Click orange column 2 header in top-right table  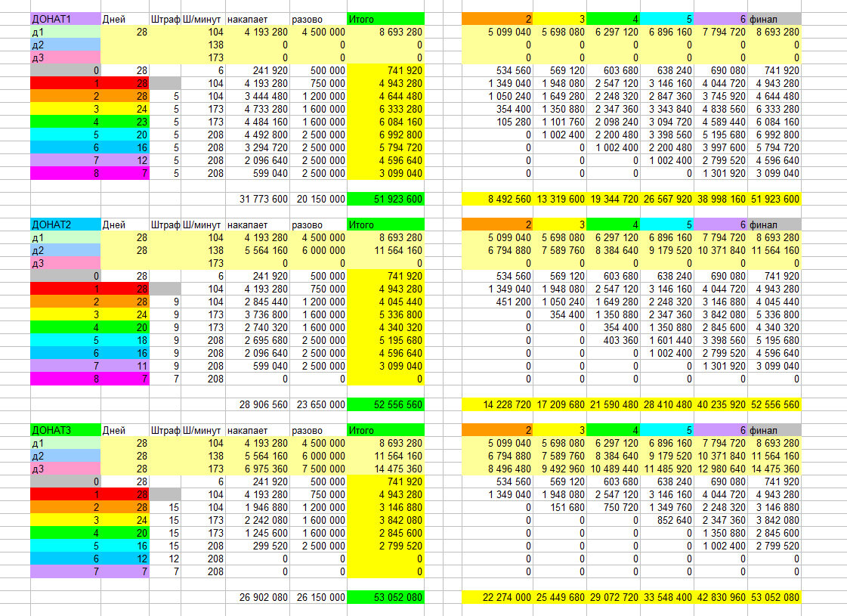click(497, 19)
